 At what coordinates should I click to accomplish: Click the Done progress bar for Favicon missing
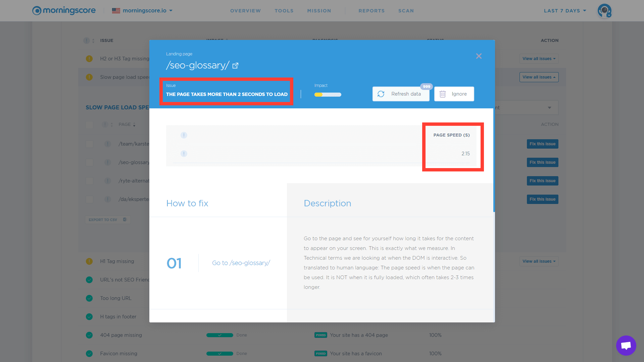point(220,354)
